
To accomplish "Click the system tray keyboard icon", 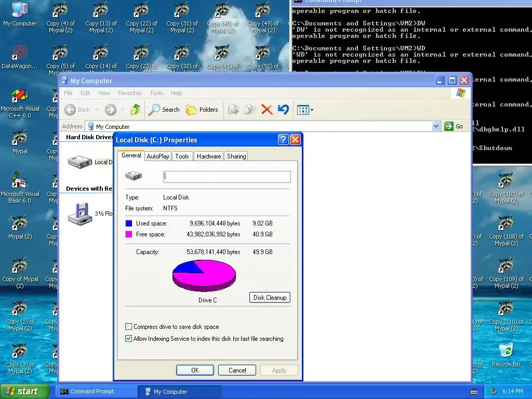I will tap(474, 392).
